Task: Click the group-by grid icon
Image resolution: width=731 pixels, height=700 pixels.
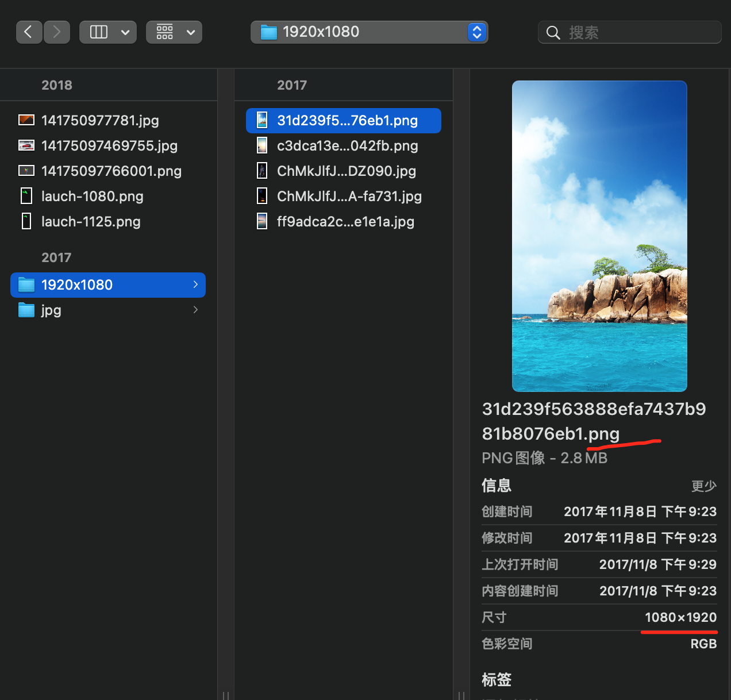Action: 165,32
